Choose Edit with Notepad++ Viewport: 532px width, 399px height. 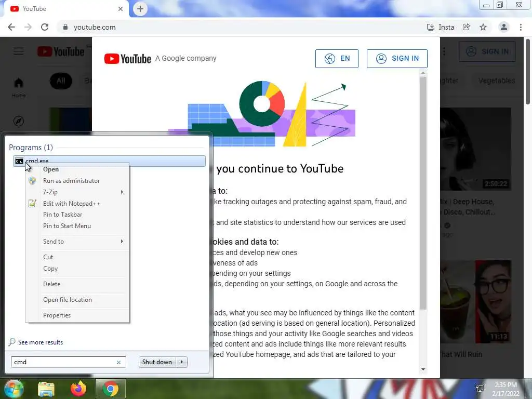pos(72,204)
